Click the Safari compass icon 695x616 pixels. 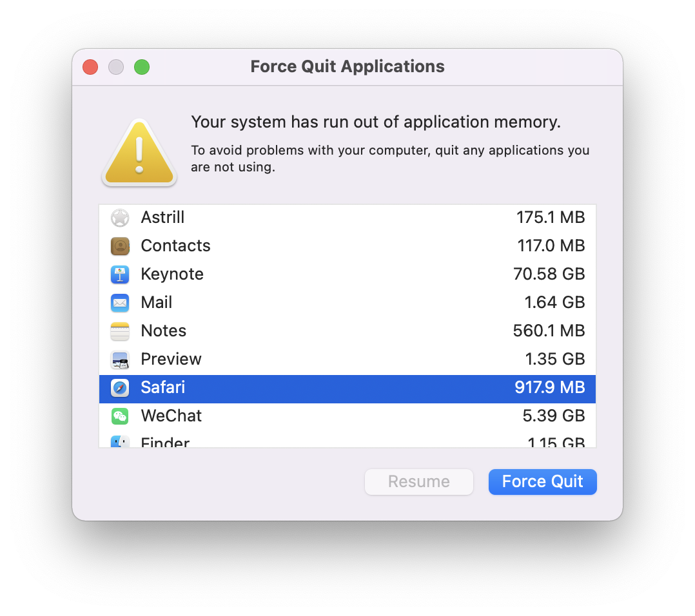[120, 388]
